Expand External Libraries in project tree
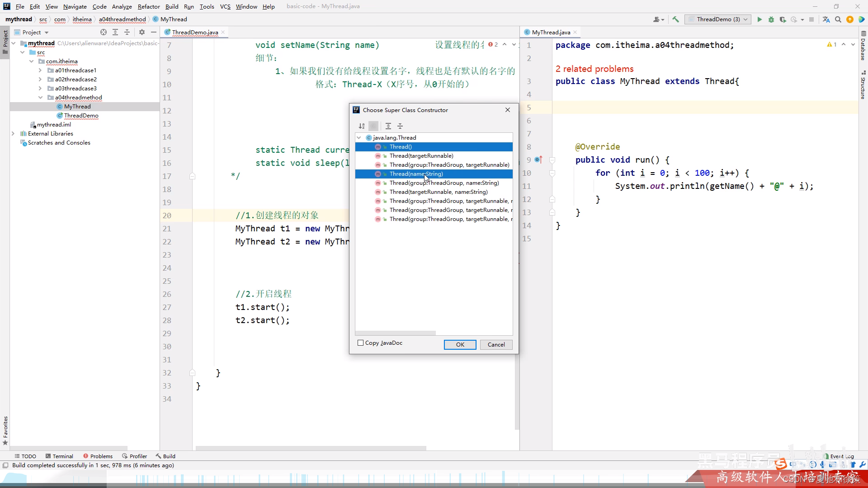 point(13,134)
